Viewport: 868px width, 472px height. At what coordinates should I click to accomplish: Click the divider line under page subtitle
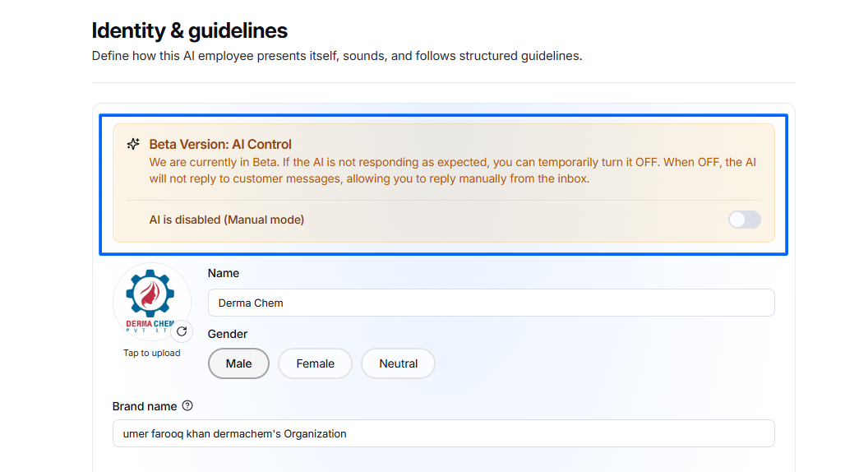[x=443, y=82]
